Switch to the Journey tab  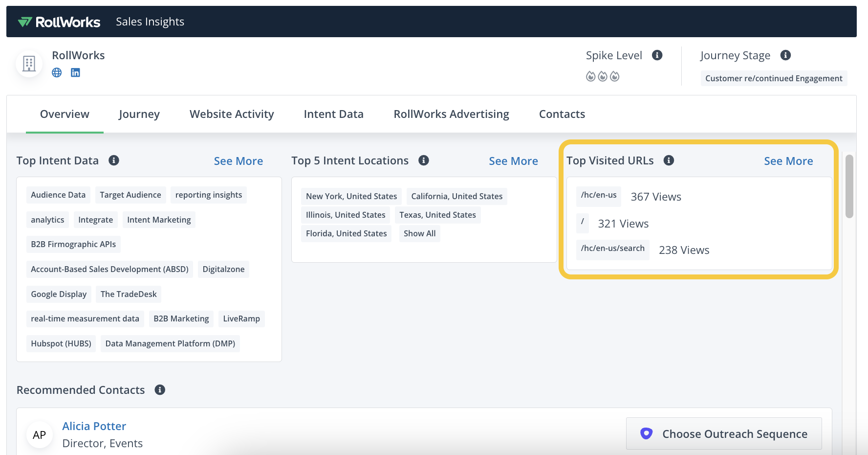tap(139, 114)
